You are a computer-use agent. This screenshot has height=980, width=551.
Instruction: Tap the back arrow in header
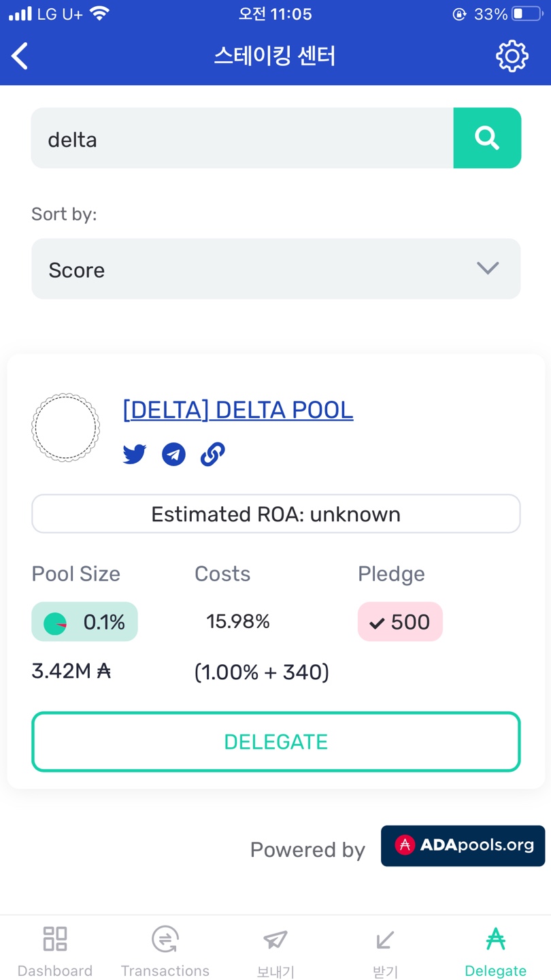(x=20, y=56)
